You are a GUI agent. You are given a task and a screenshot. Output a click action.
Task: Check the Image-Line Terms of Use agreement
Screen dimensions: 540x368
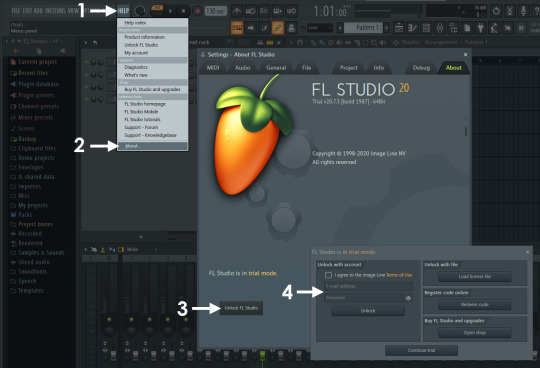(328, 275)
